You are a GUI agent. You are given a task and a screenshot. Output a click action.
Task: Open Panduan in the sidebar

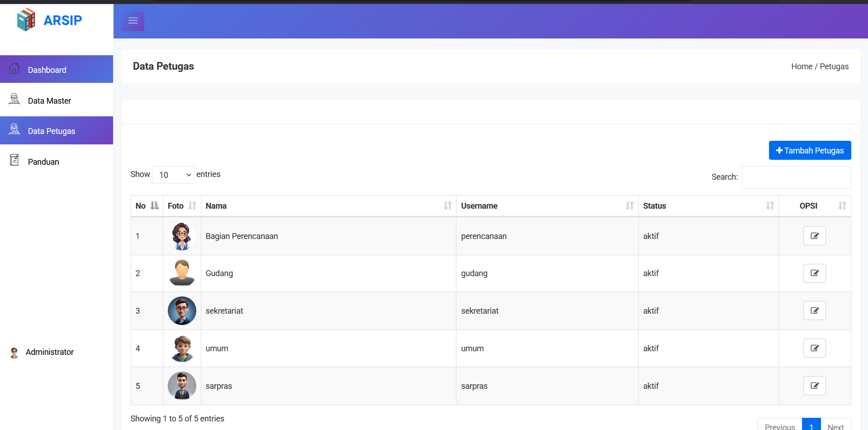point(57,162)
